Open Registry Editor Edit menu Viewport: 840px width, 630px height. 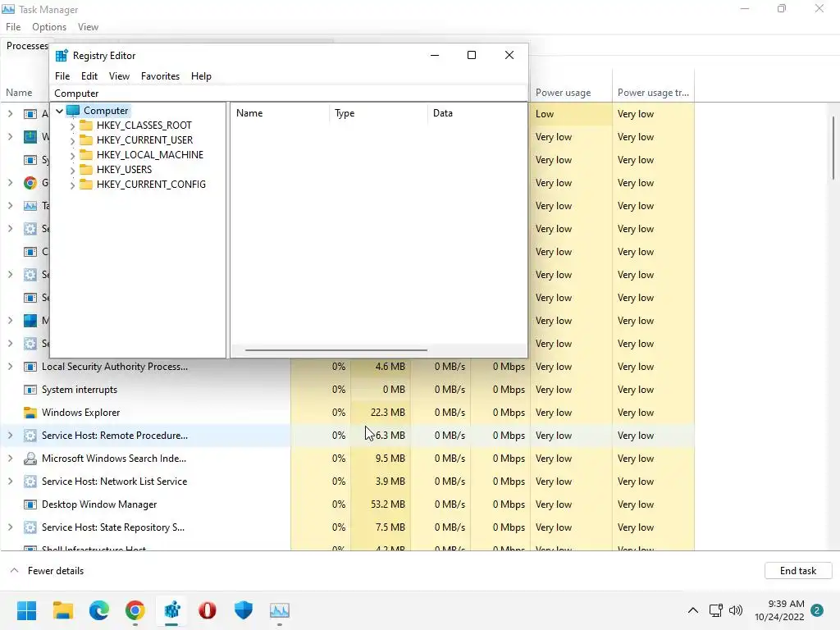coord(89,76)
